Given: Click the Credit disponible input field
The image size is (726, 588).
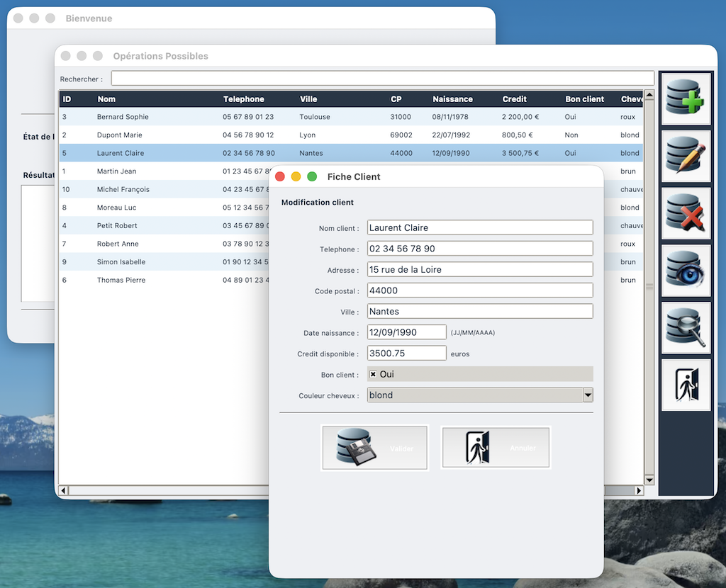Looking at the screenshot, I should point(406,353).
